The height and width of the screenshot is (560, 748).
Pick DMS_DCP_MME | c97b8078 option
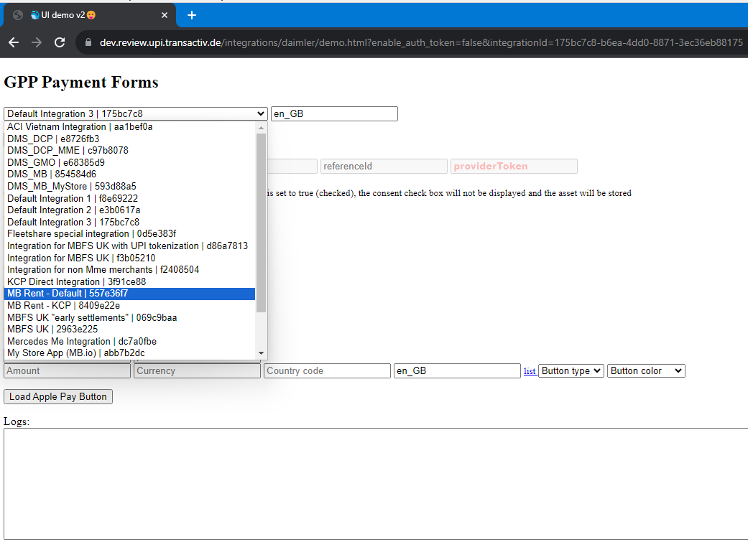click(x=130, y=151)
